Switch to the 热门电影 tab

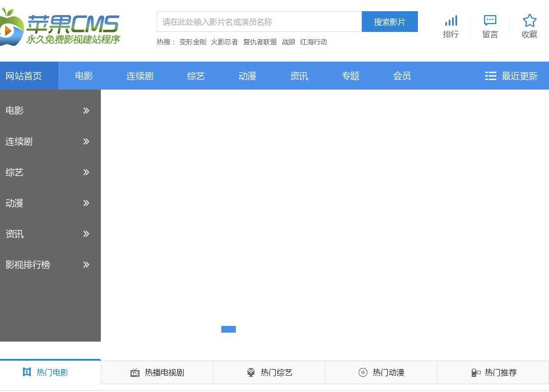[50, 372]
